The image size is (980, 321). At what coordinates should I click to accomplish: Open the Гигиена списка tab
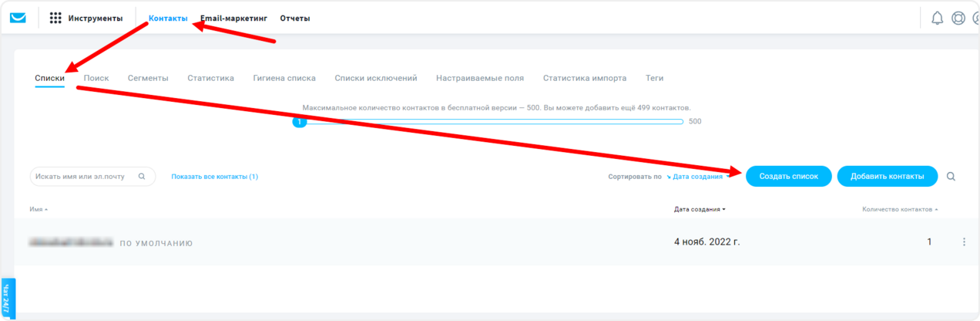coord(284,78)
